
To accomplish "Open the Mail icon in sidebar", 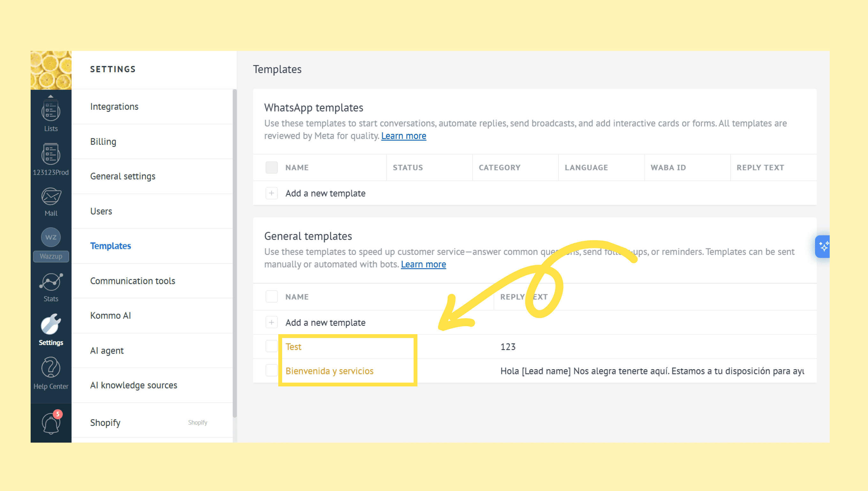I will point(51,197).
